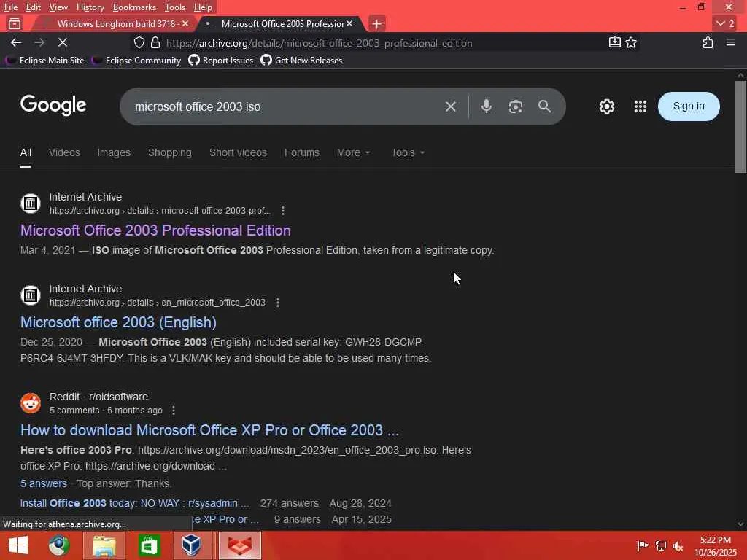Open the Bookmarks menu
Screen dimensions: 747x560
pyautogui.click(x=134, y=7)
